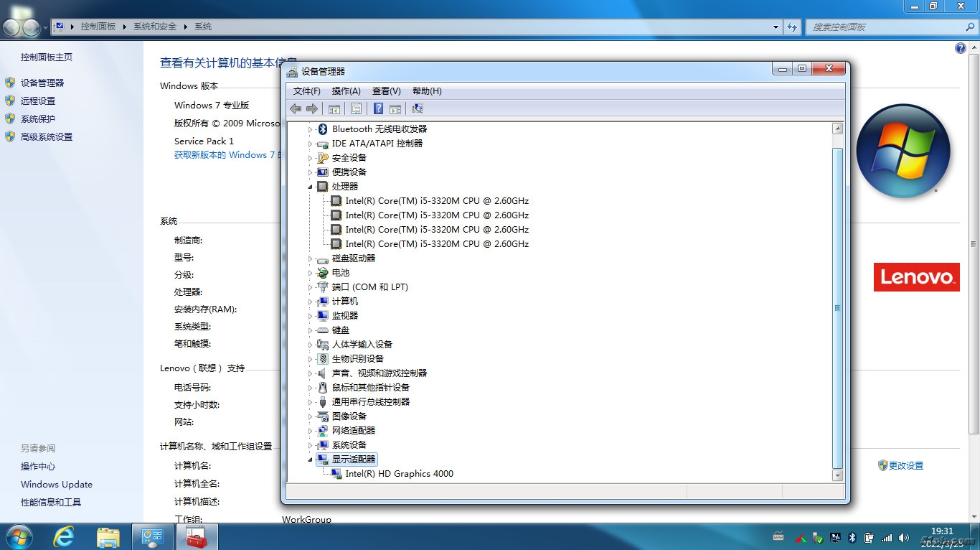Click the Back arrow in Device Manager toolbar

coord(296,108)
